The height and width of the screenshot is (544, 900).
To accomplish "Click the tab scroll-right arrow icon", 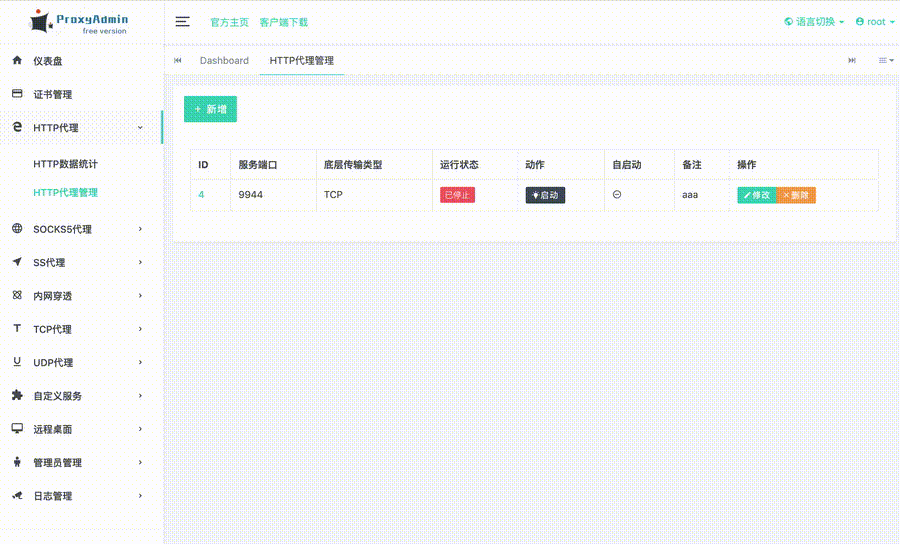I will tap(852, 60).
